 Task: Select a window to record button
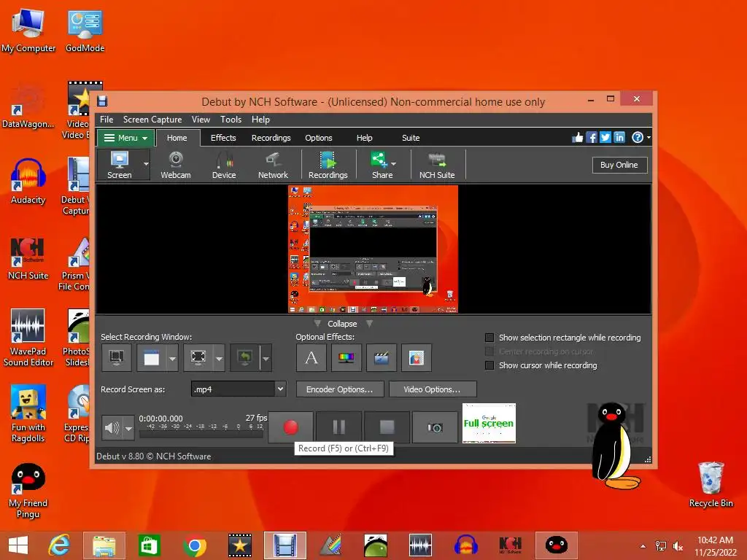coord(152,357)
